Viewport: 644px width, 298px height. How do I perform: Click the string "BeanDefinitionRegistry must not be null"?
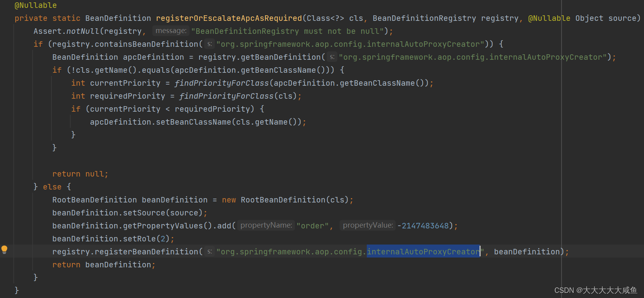point(287,31)
